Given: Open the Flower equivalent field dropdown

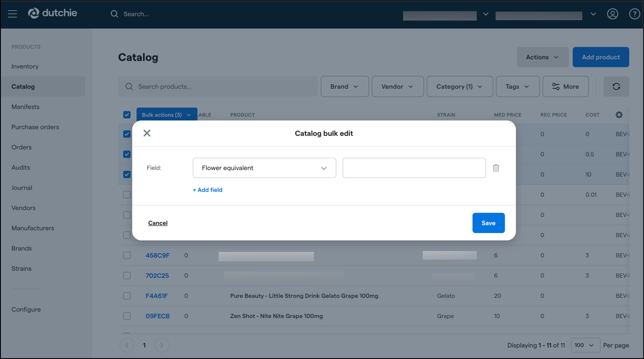Looking at the screenshot, I should pos(265,168).
